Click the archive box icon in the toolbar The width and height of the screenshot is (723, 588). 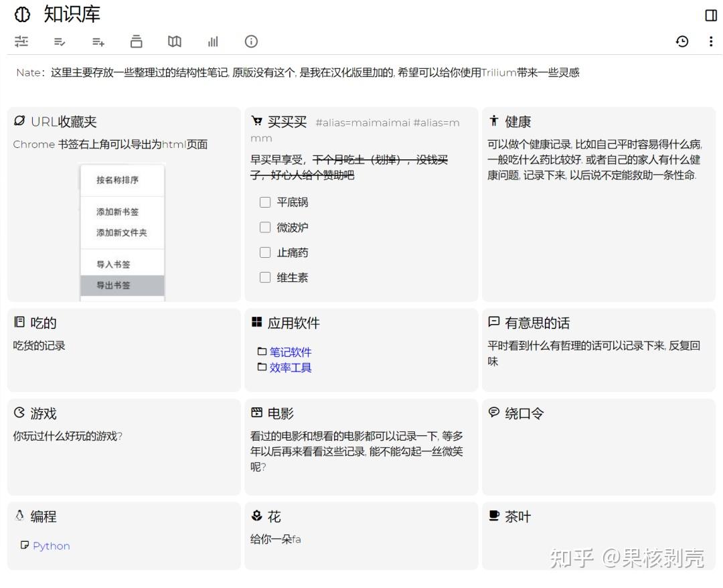(136, 42)
